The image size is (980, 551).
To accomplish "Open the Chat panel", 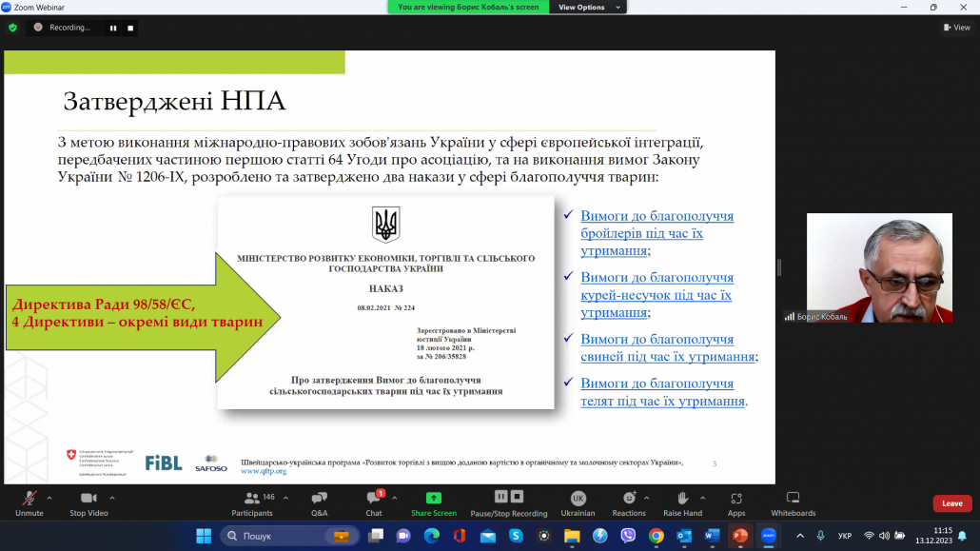I will (374, 499).
